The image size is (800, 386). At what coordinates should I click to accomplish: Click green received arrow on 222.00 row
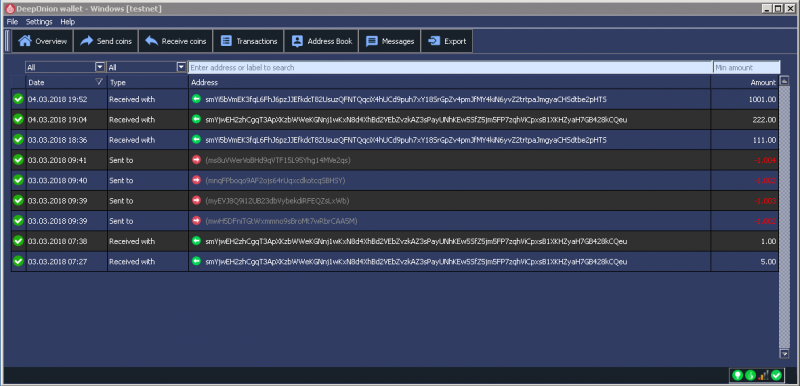click(x=196, y=119)
